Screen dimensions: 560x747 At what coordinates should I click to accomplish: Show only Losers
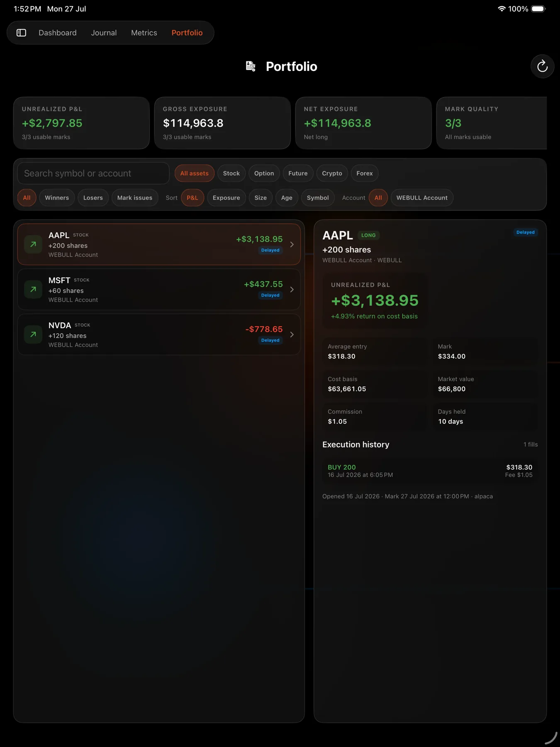click(93, 198)
